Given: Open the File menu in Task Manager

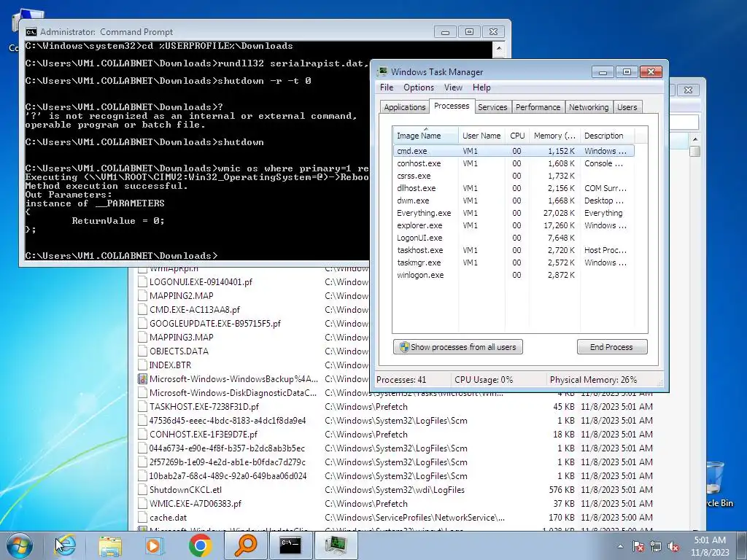Looking at the screenshot, I should tap(387, 87).
